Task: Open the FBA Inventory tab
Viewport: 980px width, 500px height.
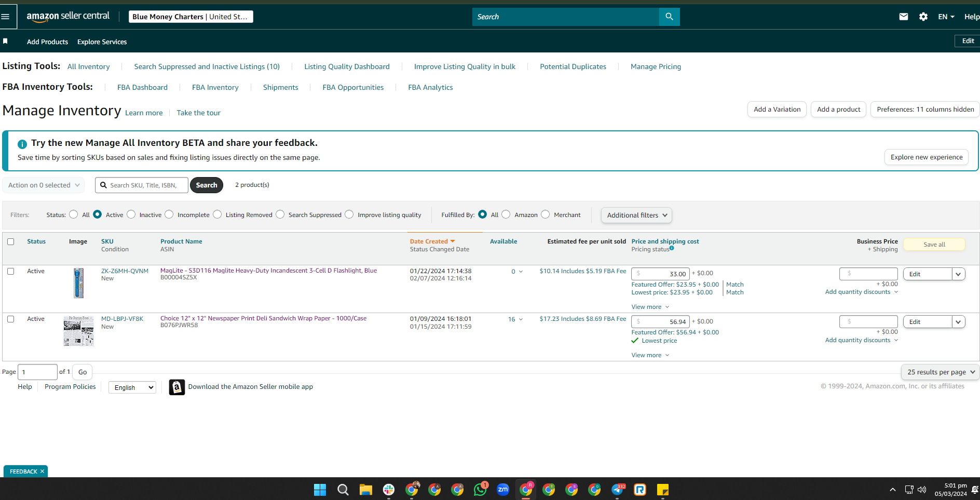Action: click(215, 87)
